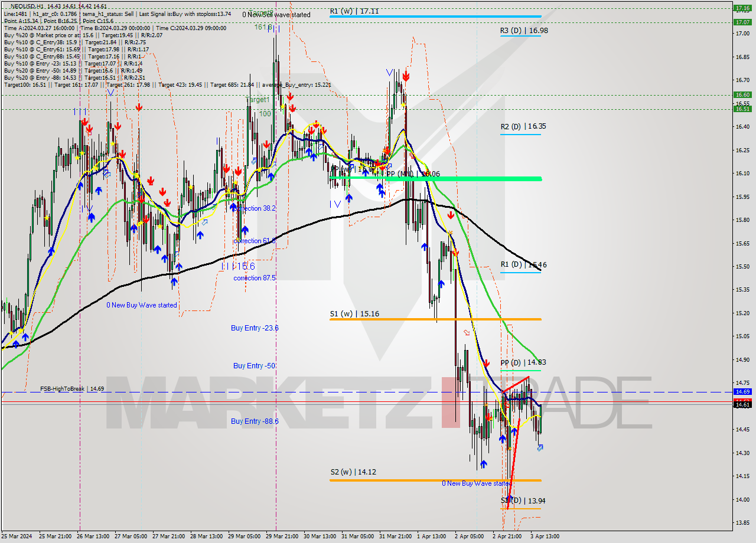Click the 'Buy %10 @ C_Entry38: 15.9' line
Image resolution: width=756 pixels, height=543 pixels.
pos(40,42)
